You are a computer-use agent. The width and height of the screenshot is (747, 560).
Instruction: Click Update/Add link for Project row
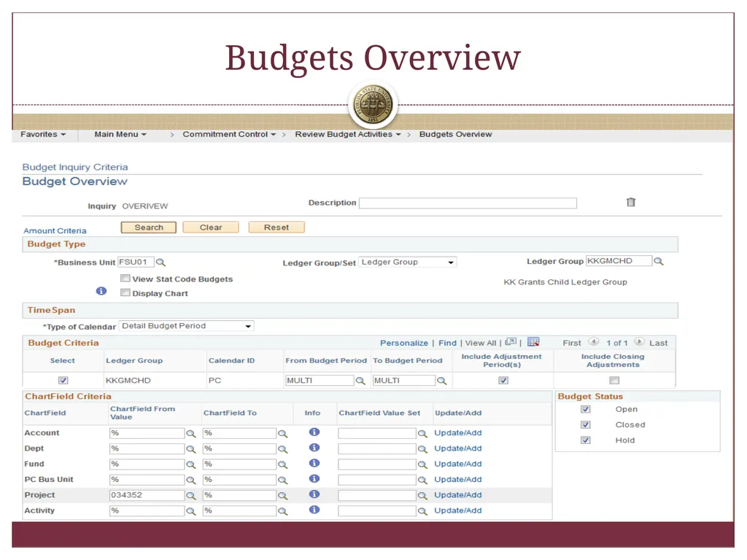pyautogui.click(x=458, y=495)
